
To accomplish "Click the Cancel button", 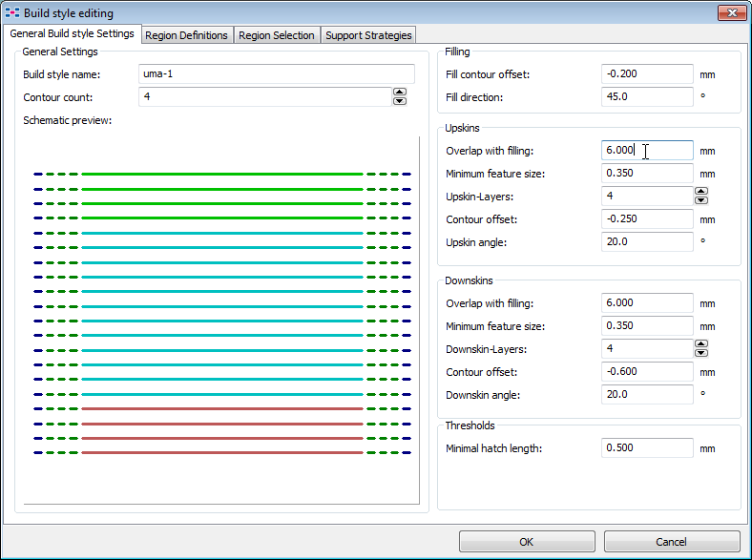I will pyautogui.click(x=671, y=542).
